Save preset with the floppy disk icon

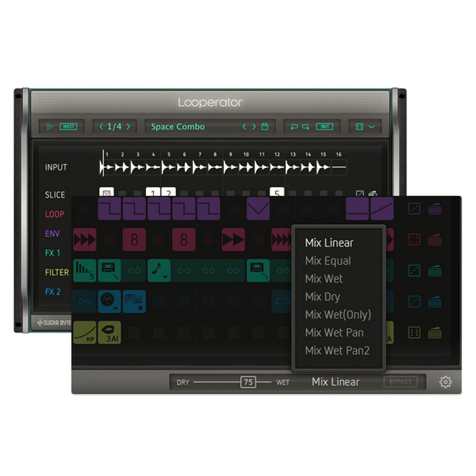(265, 127)
